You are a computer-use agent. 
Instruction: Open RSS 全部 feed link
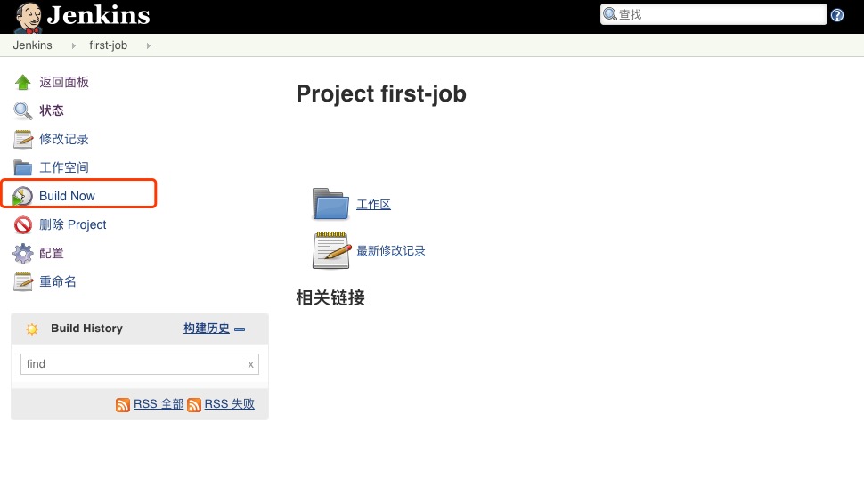click(159, 403)
